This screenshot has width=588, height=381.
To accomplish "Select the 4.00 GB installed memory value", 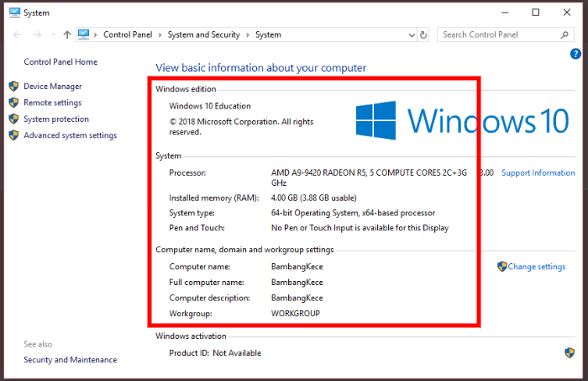I will (x=314, y=198).
